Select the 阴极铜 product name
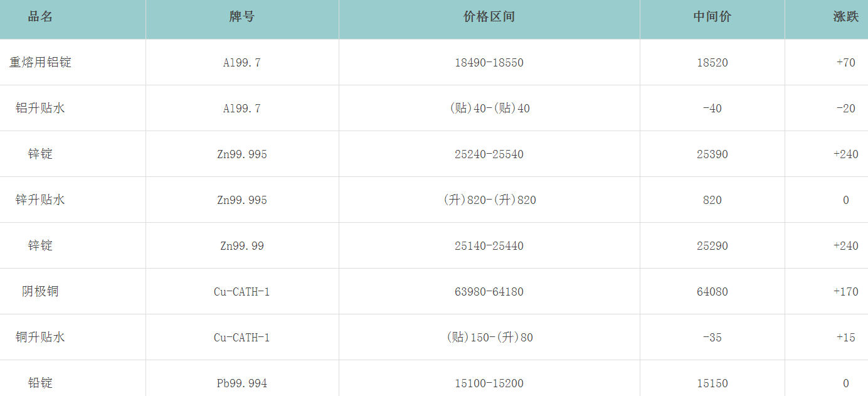The image size is (868, 396). (x=40, y=292)
